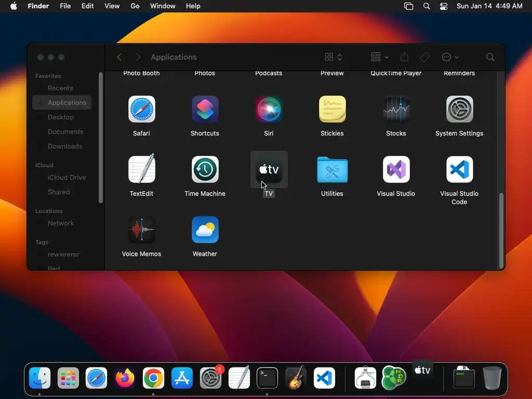Viewport: 532px width, 399px height.
Task: Open the Finder menu
Action: 38,6
